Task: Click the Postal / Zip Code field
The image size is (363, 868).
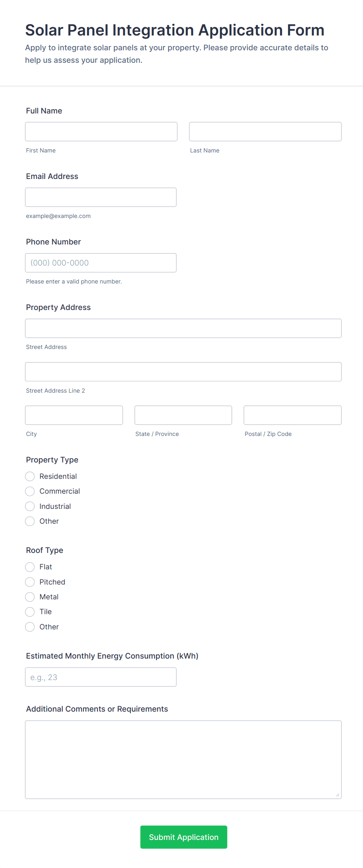Action: [x=292, y=415]
